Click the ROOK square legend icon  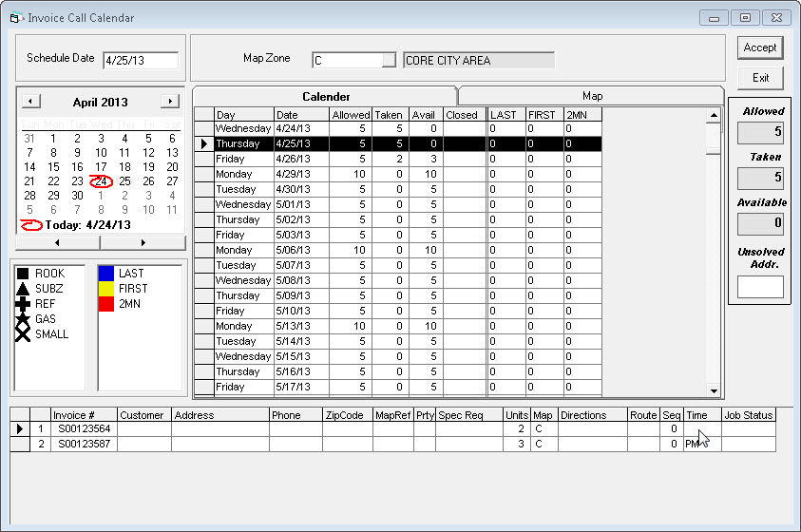tap(23, 274)
